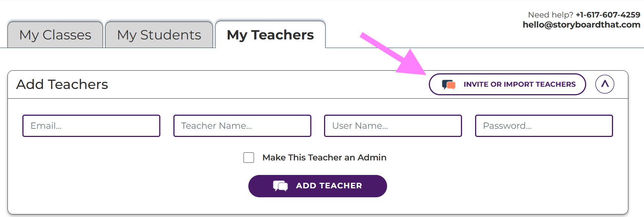The width and height of the screenshot is (644, 217).
Task: Call the +1-617-607-4259 help number link
Action: click(x=607, y=15)
